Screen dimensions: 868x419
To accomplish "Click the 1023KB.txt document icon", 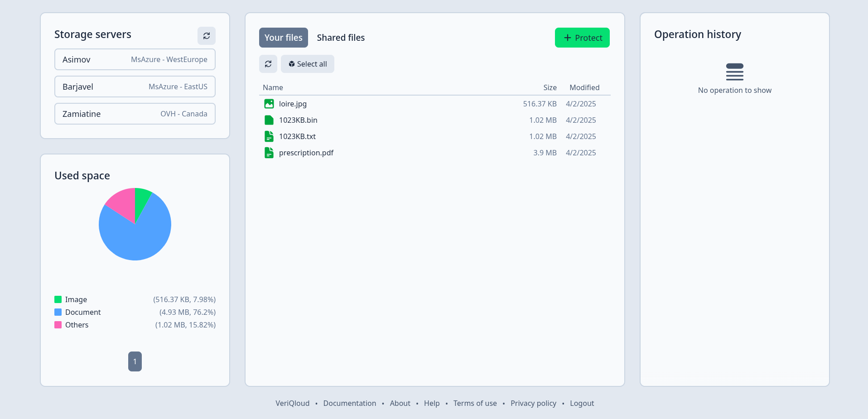I will [269, 136].
